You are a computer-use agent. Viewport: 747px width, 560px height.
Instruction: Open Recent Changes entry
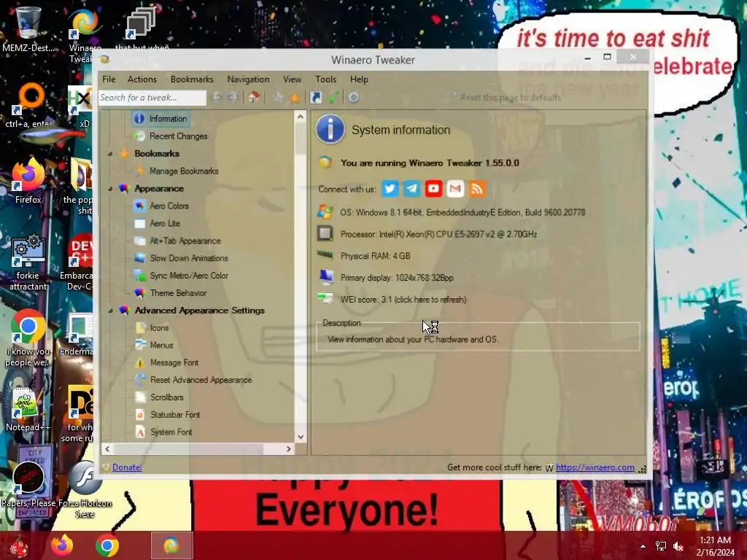coord(178,136)
